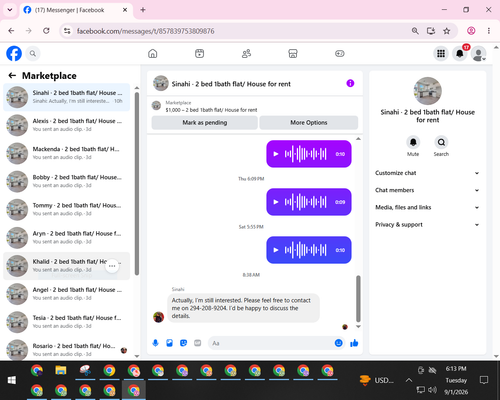This screenshot has height=400, width=500.
Task: Click the chat messages scrollbar thumb
Action: click(358, 298)
